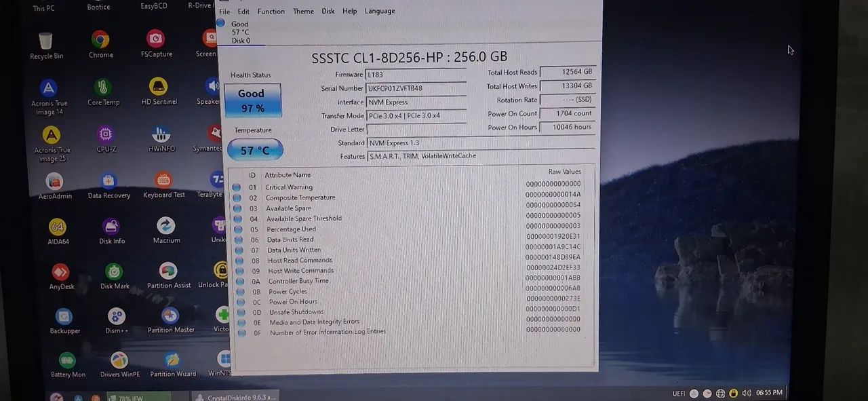
Task: Open Partition Wizard desktop icon
Action: click(173, 364)
